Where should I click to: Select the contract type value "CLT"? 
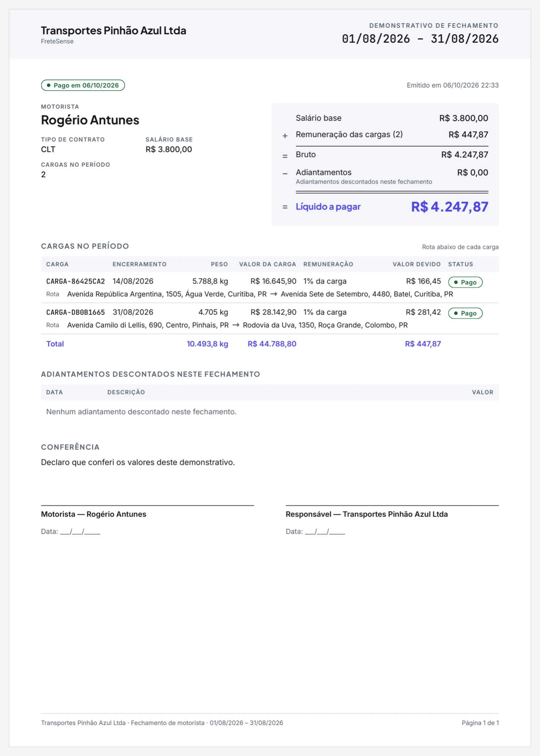(48, 149)
